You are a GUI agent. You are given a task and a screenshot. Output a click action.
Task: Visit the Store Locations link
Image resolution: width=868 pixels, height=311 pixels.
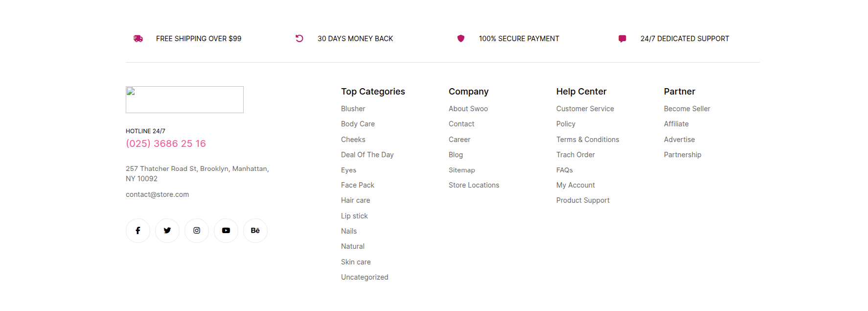[x=474, y=185]
